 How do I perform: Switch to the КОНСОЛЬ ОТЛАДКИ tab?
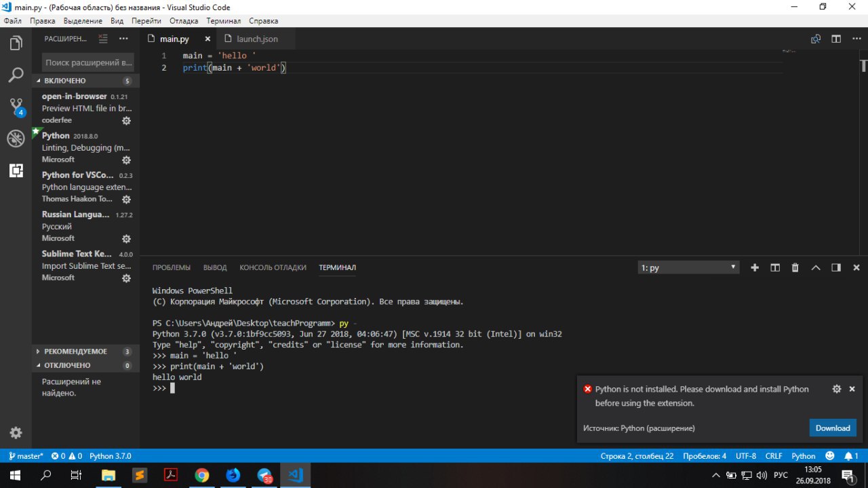(273, 267)
